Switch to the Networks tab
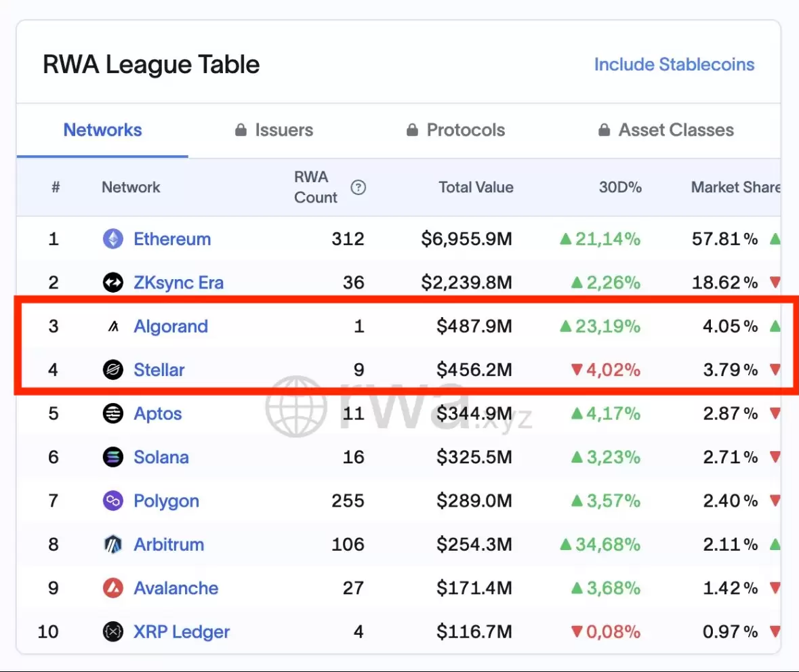Screen dimensions: 799x672 click(x=102, y=130)
